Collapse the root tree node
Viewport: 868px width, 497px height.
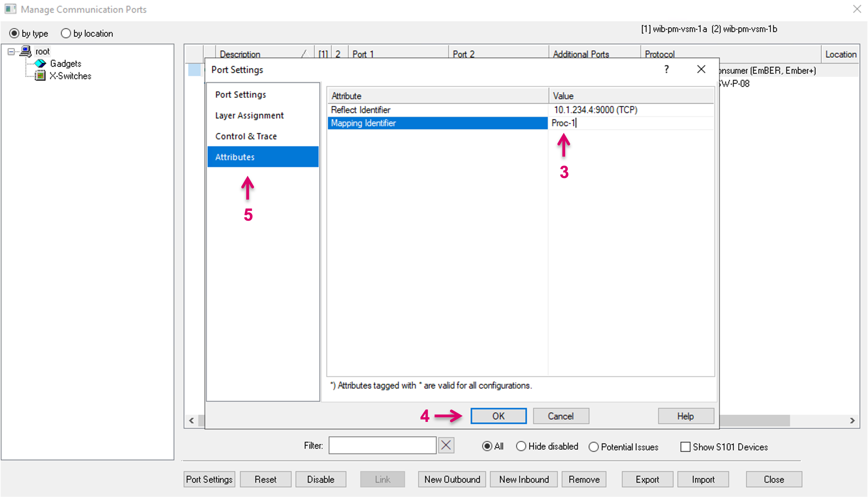click(11, 52)
